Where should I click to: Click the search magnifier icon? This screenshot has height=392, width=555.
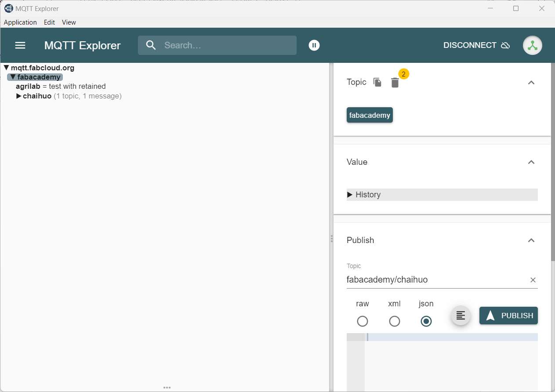point(151,45)
